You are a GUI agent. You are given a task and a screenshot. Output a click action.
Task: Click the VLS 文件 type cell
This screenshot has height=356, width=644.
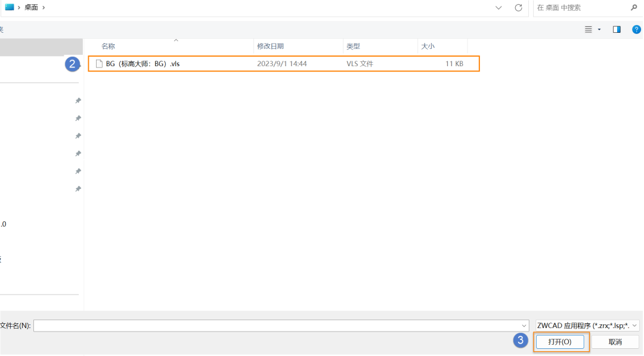tap(360, 64)
